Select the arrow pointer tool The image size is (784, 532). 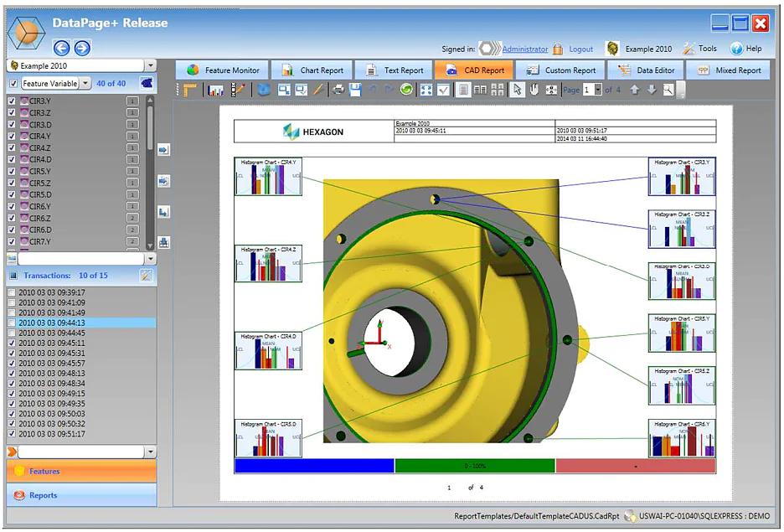pyautogui.click(x=517, y=90)
